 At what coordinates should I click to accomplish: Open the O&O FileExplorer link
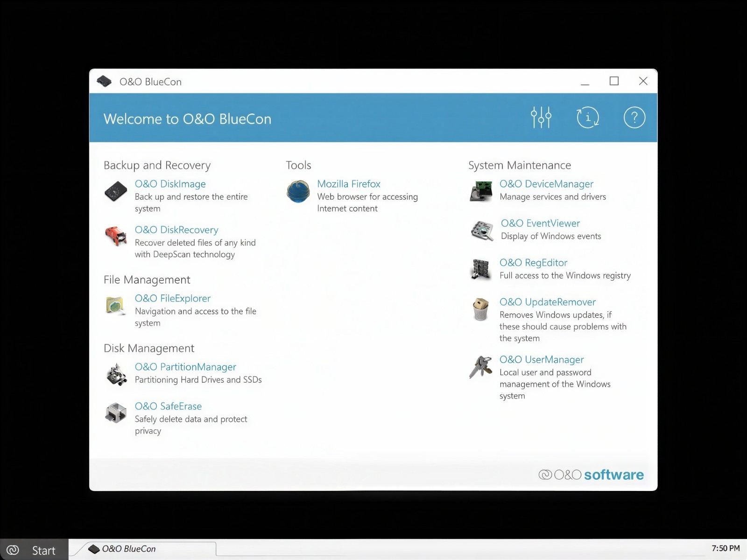tap(173, 298)
